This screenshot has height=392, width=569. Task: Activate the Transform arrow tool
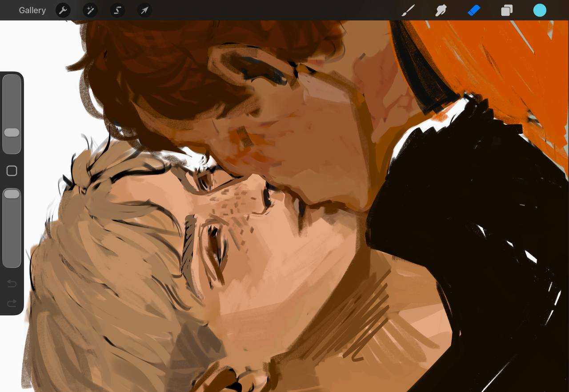[144, 10]
